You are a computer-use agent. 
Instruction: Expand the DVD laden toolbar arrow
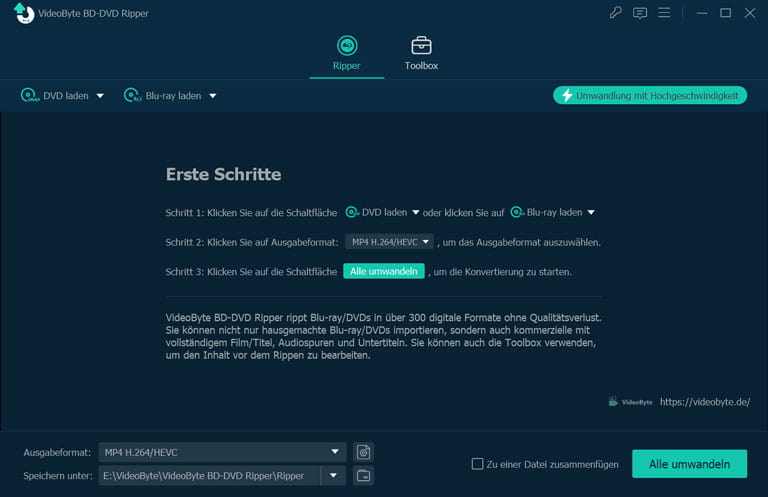[x=100, y=96]
